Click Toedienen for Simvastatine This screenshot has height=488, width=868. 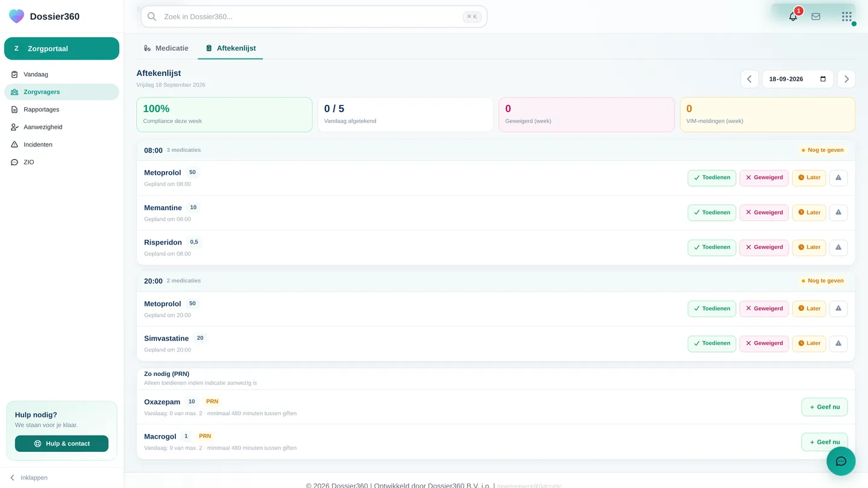tap(712, 343)
